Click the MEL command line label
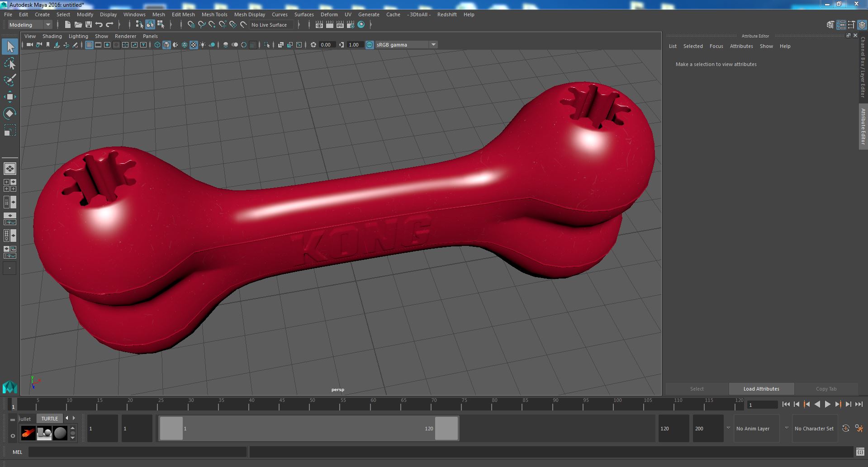The width and height of the screenshot is (868, 467). point(18,452)
